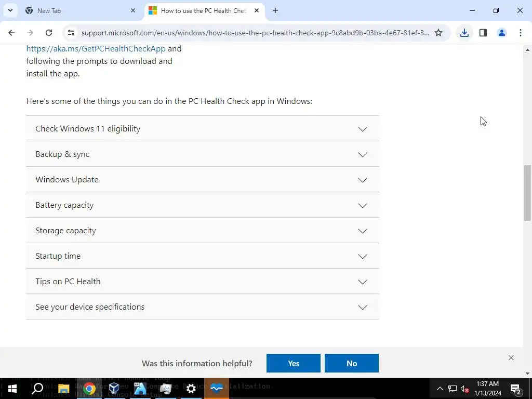
Task: Expand the Tips on PC Health section
Action: pos(203,281)
